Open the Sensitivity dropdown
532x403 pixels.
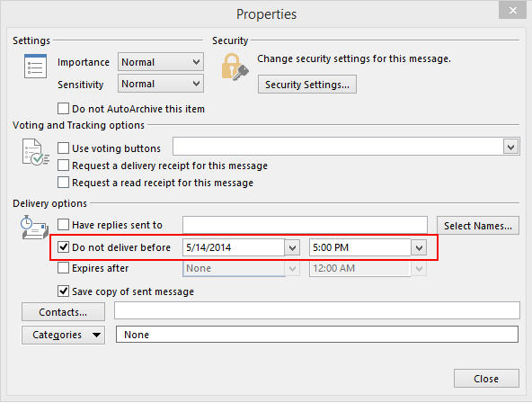(161, 84)
